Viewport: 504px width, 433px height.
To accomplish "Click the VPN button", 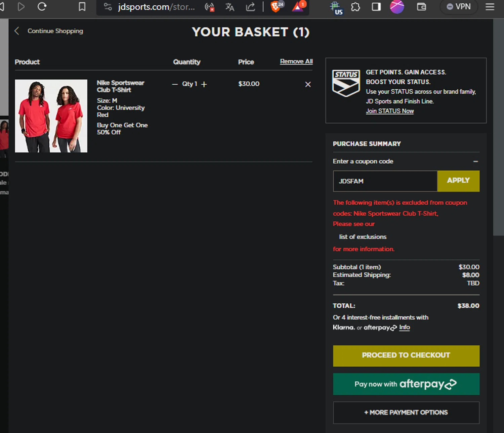I will 459,7.
